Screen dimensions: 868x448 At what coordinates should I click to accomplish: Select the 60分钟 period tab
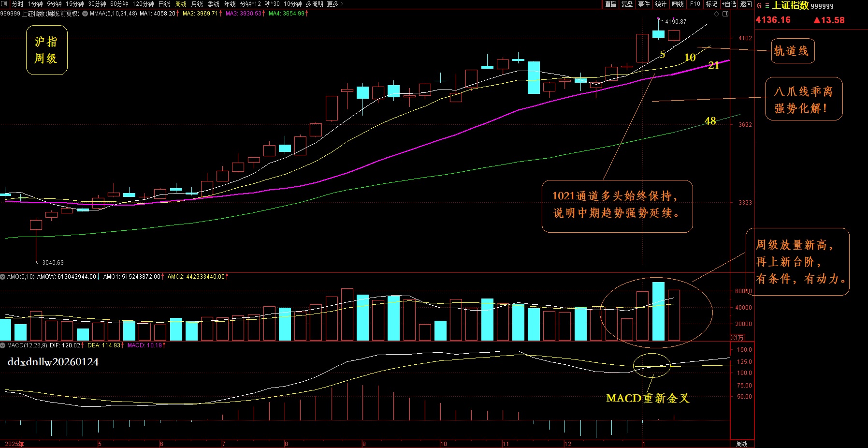[119, 4]
